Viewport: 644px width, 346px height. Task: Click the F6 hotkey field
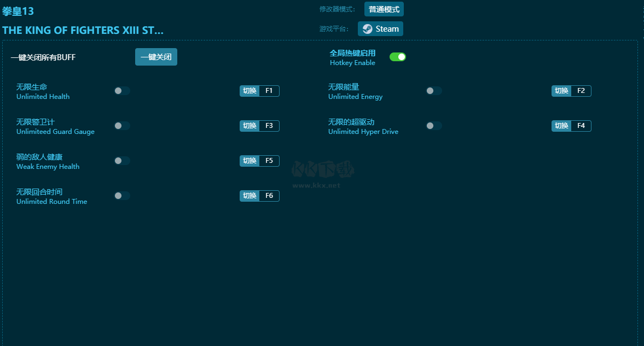point(269,195)
